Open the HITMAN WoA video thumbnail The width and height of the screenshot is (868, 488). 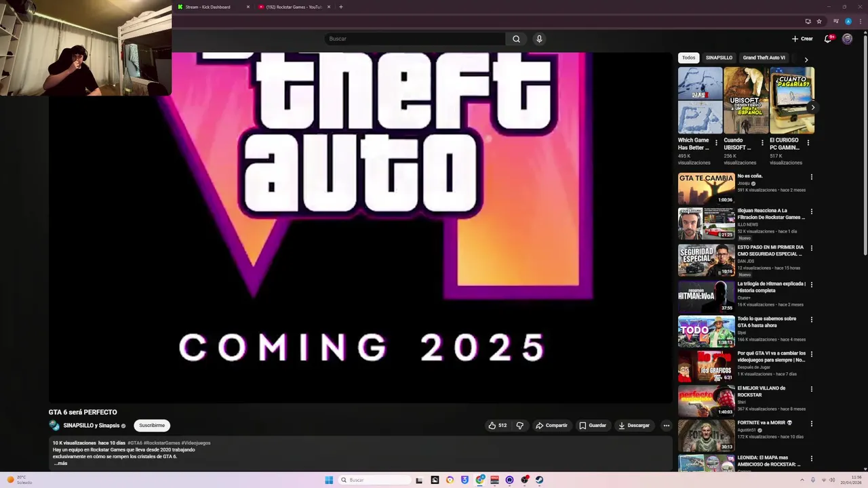[x=707, y=296]
